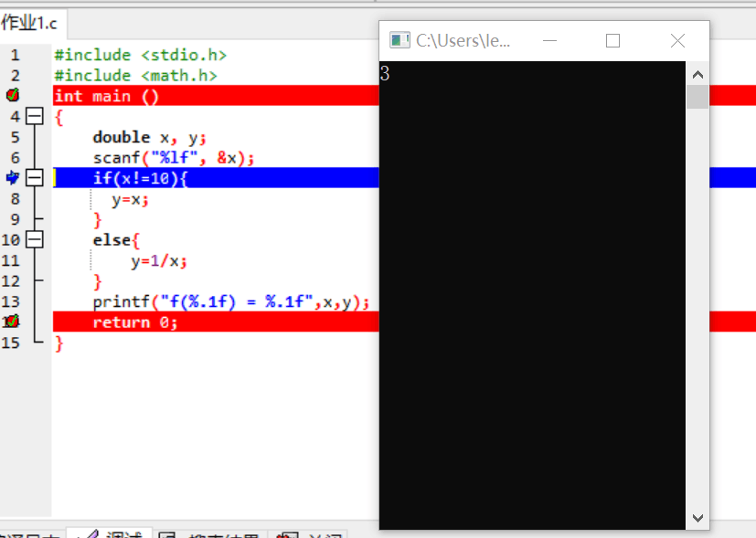This screenshot has height=538, width=756.
Task: Select the 作业1.c editor tab
Action: [x=31, y=23]
